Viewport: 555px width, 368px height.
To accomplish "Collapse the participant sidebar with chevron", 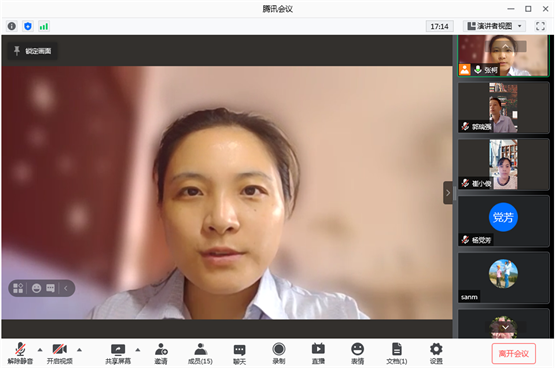I will [x=448, y=193].
